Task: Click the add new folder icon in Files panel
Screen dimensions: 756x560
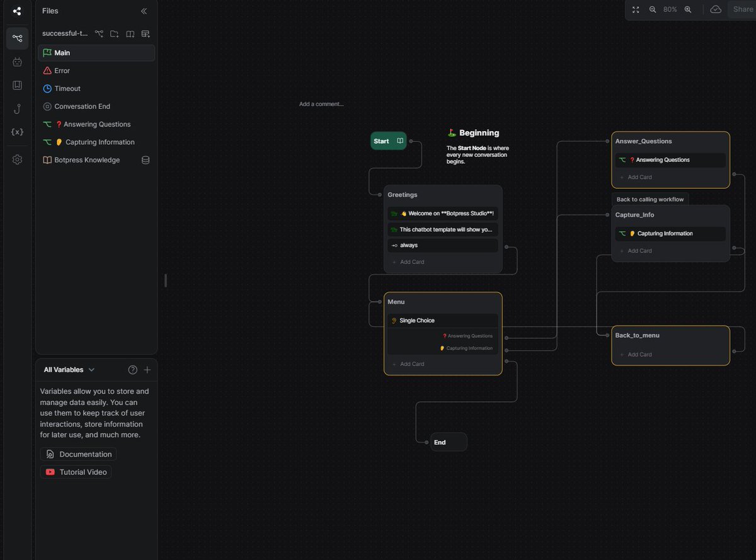Action: tap(114, 34)
